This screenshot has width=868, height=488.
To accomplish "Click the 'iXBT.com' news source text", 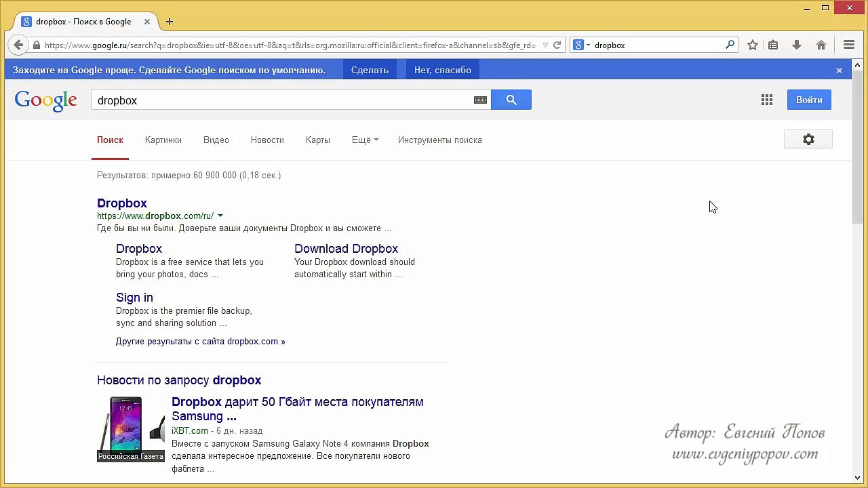I will coord(190,431).
